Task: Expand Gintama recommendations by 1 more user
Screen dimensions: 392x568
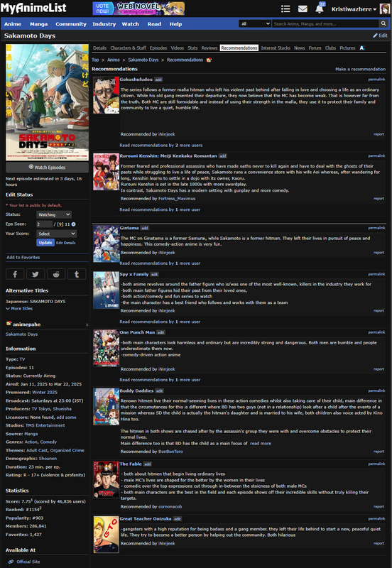Action: pyautogui.click(x=160, y=263)
